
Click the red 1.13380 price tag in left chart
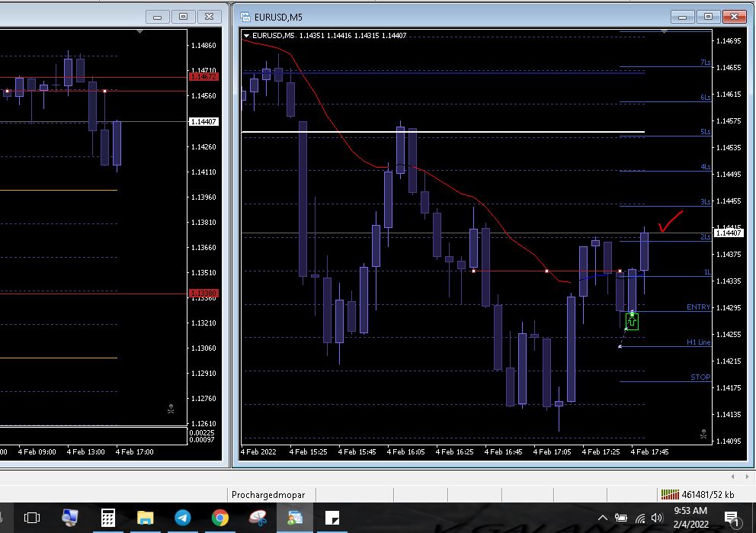point(204,294)
